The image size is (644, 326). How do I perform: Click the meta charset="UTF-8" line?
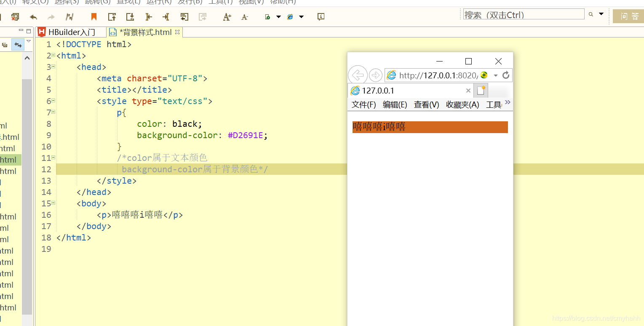(152, 78)
